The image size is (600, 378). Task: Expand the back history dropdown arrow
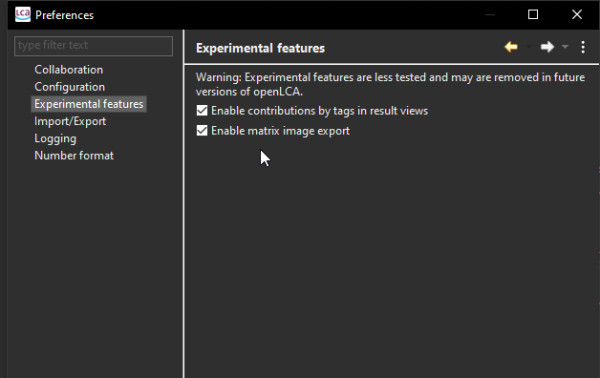point(528,47)
